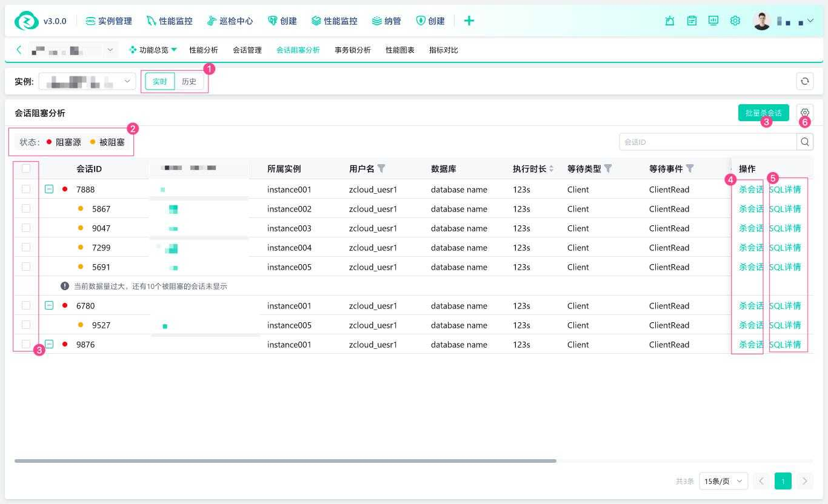Viewport: 828px width, 504px height.
Task: Switch to the 指标对比 tab
Action: [x=444, y=50]
